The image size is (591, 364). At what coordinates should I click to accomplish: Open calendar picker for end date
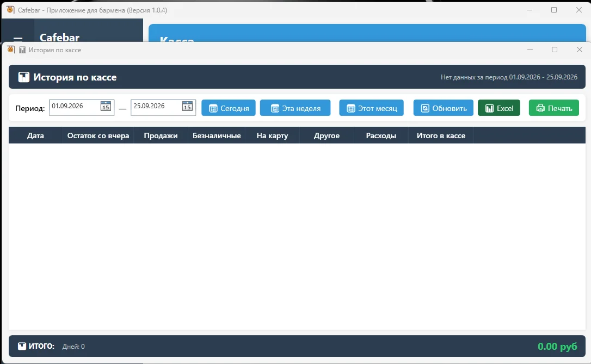(187, 106)
